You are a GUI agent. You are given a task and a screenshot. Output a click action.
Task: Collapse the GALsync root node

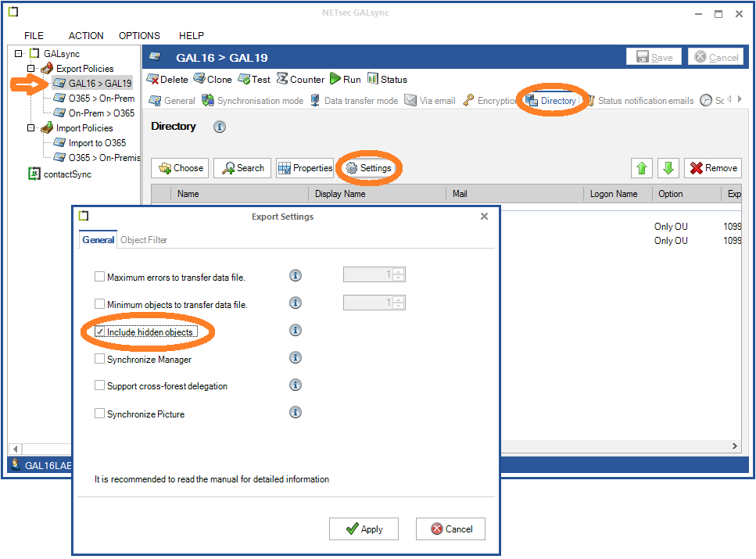[18, 53]
